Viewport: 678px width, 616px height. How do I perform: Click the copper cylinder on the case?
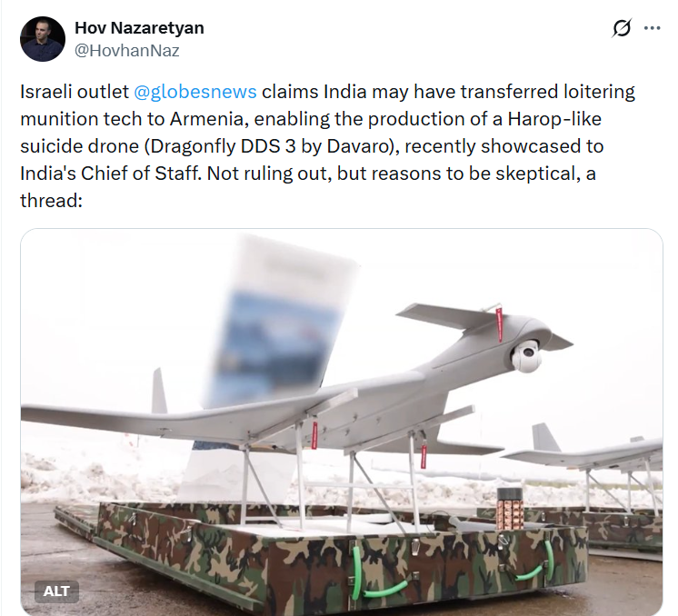click(509, 509)
